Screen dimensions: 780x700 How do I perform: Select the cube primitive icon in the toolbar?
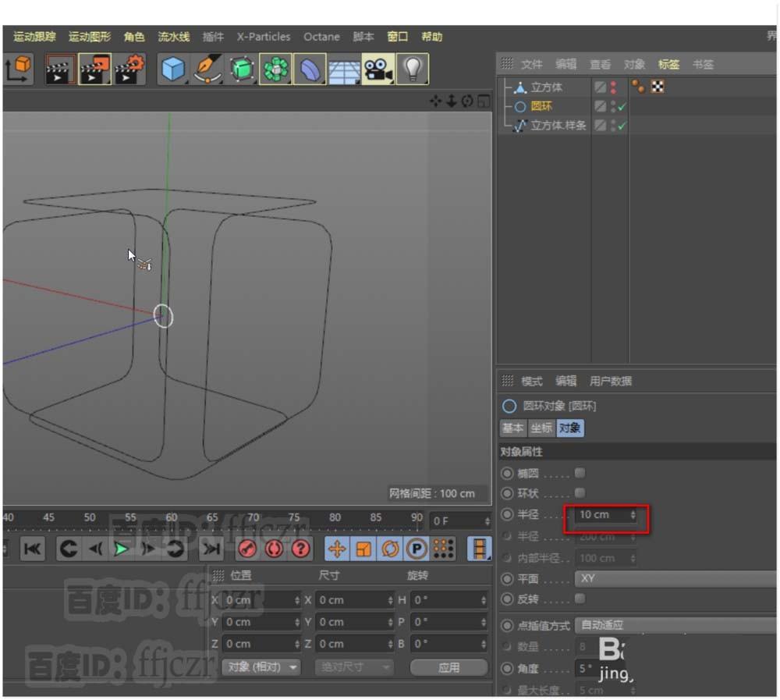(x=172, y=69)
